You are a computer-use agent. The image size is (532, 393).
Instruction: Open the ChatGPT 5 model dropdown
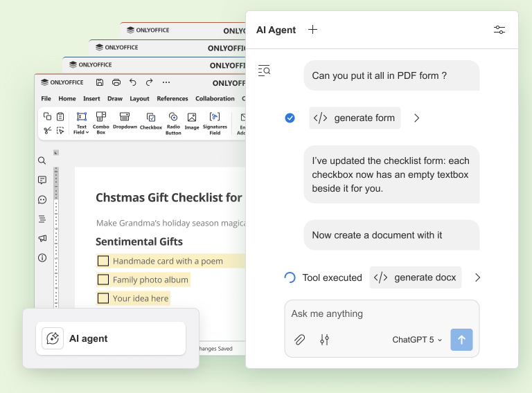(417, 340)
